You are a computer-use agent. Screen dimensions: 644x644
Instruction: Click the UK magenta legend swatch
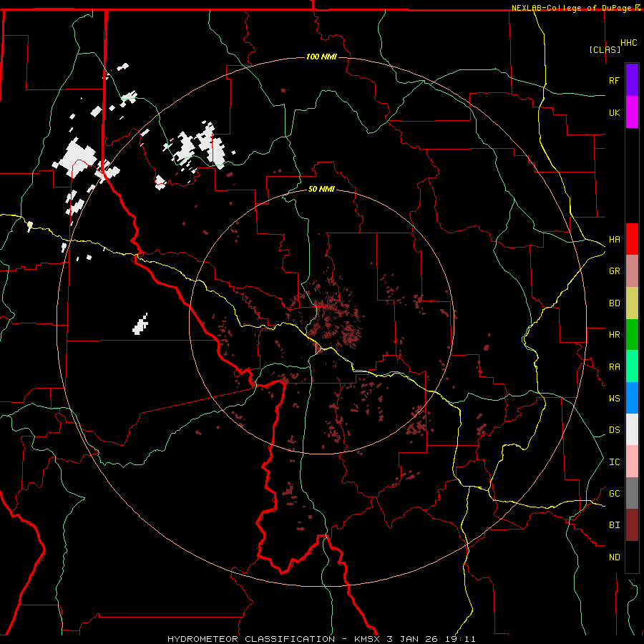point(632,112)
